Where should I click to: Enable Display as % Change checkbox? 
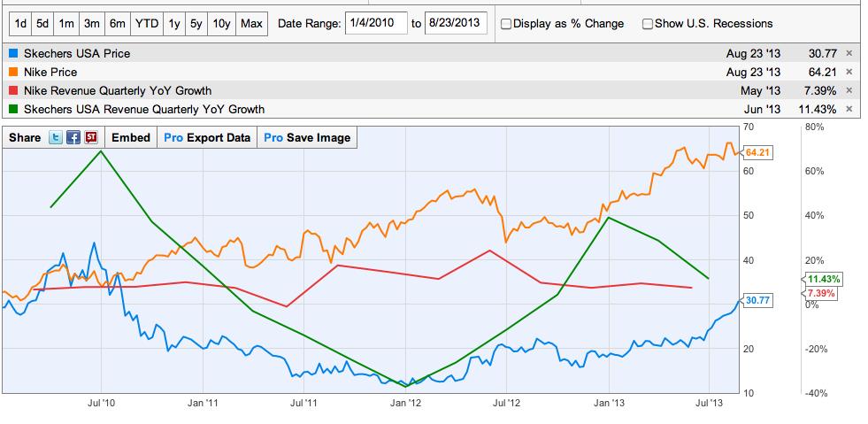click(506, 24)
